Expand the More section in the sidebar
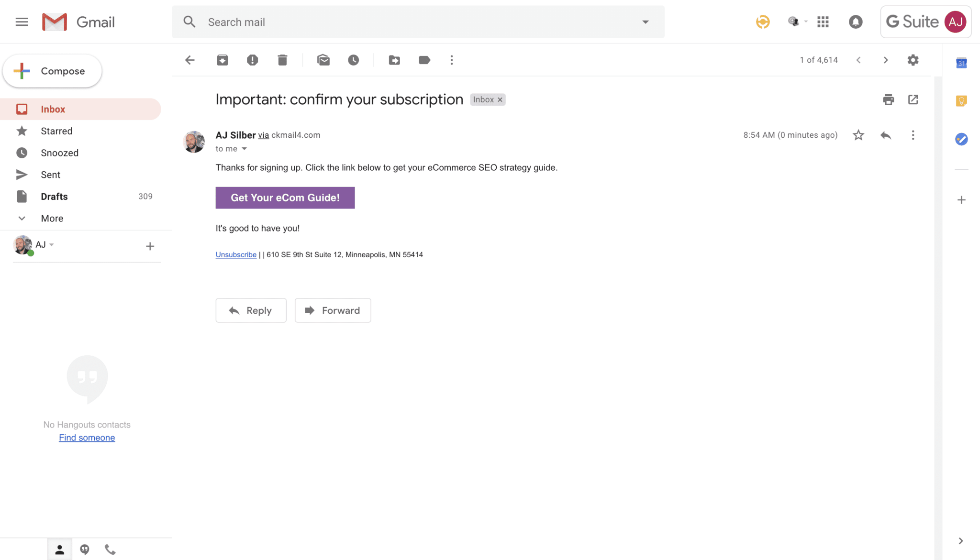The image size is (980, 560). (x=52, y=218)
